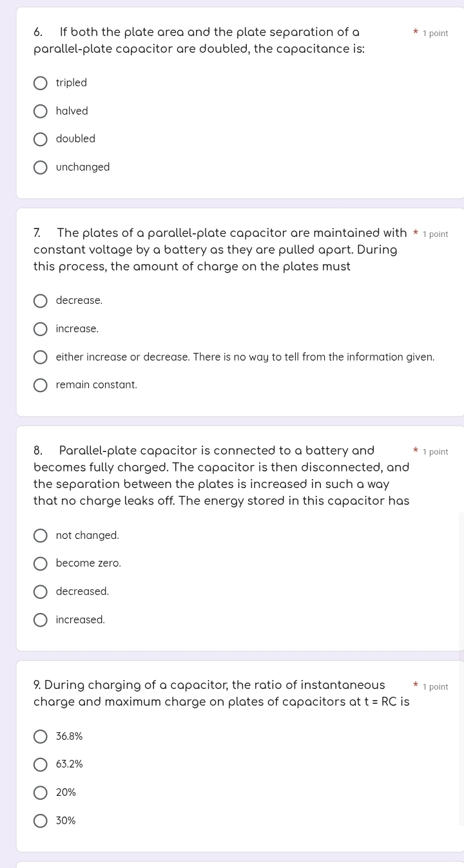This screenshot has width=464, height=868.
Task: Click the page scrollbar on right edge
Action: click(x=461, y=669)
